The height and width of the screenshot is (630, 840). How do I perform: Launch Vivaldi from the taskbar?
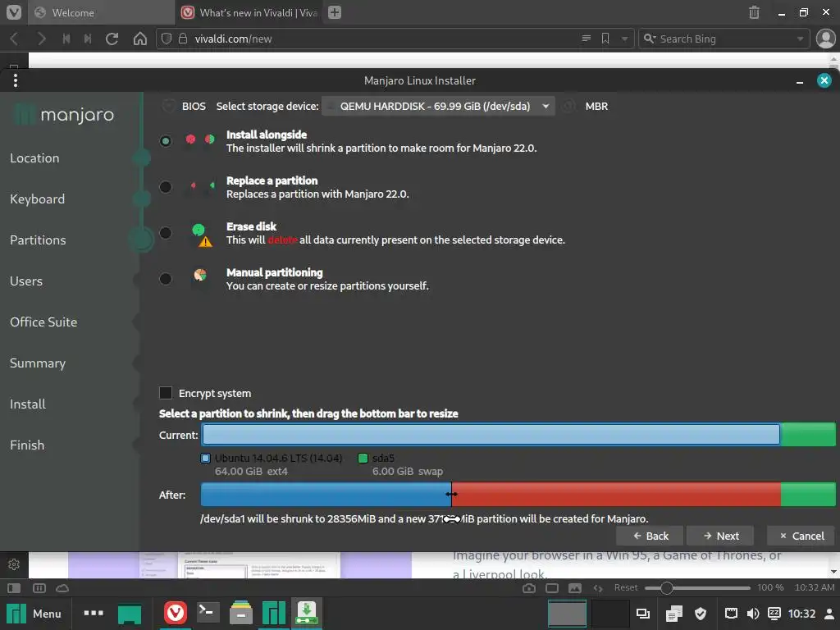[176, 613]
